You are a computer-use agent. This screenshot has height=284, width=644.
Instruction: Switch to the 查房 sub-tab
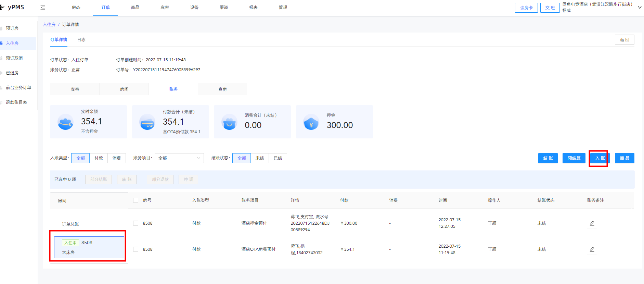[222, 89]
